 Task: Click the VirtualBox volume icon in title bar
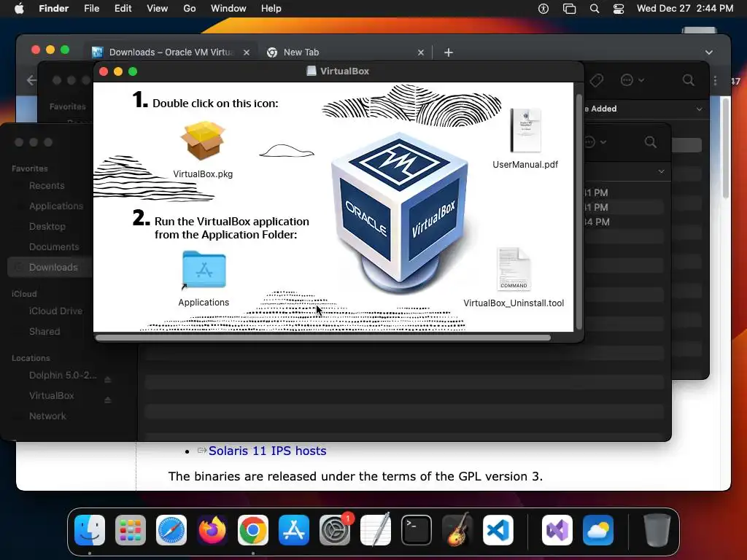311,71
